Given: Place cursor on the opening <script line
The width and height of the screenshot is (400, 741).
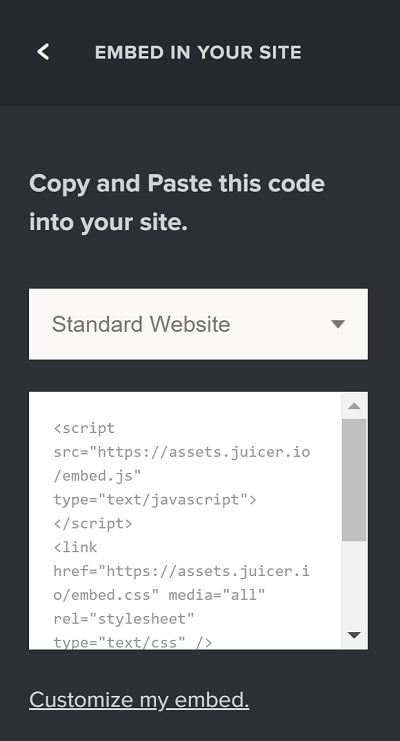Looking at the screenshot, I should pos(84,429).
